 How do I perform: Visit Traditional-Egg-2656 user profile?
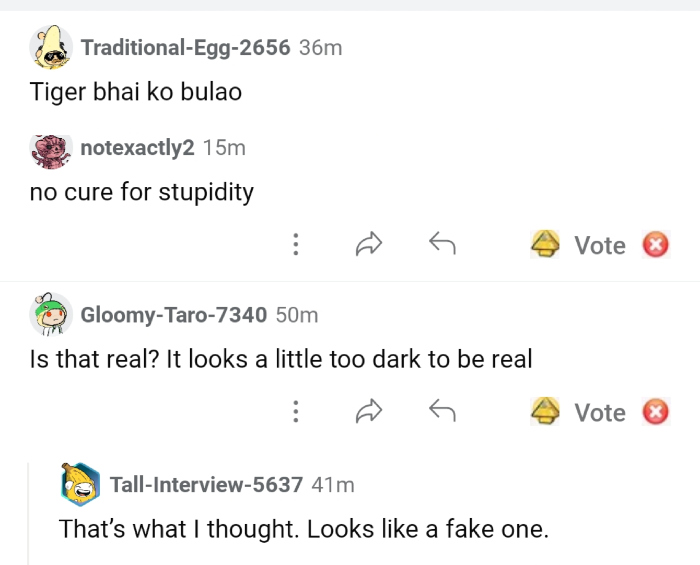click(185, 47)
